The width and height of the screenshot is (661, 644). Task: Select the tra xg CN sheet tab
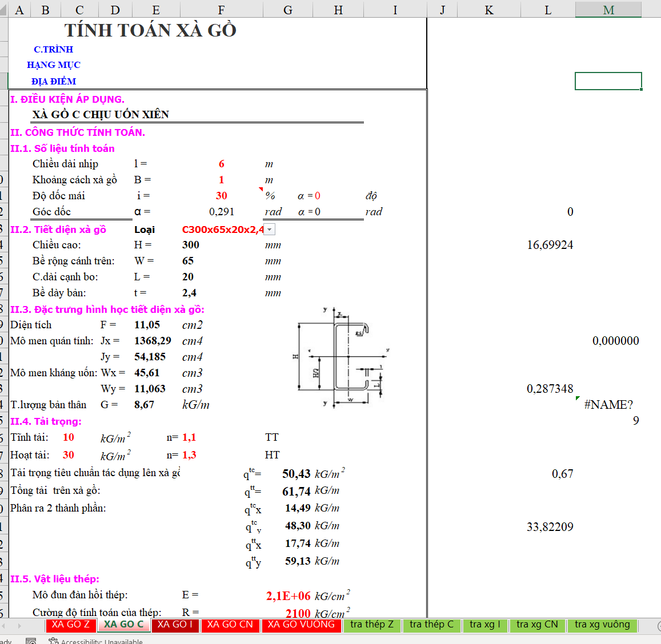point(537,625)
